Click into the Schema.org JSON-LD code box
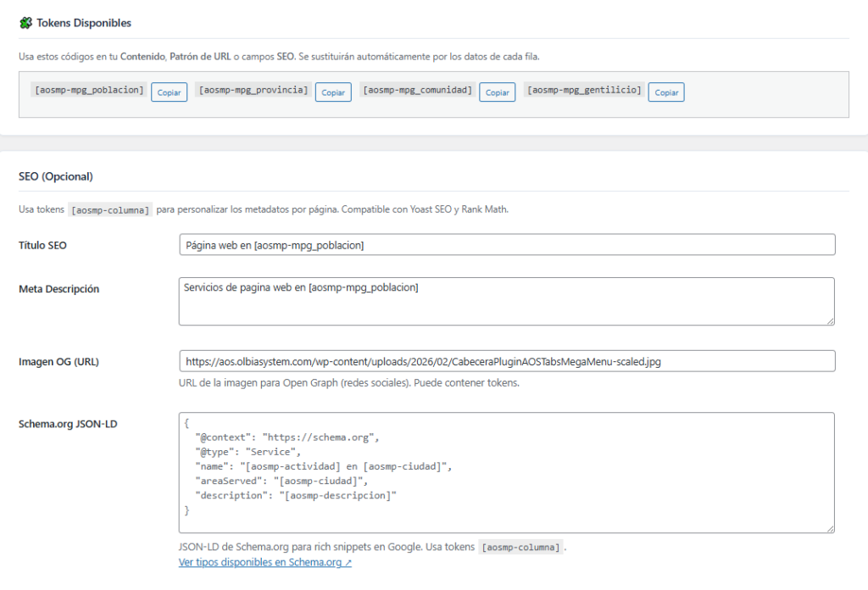Screen dimensions: 868x590 (x=506, y=472)
